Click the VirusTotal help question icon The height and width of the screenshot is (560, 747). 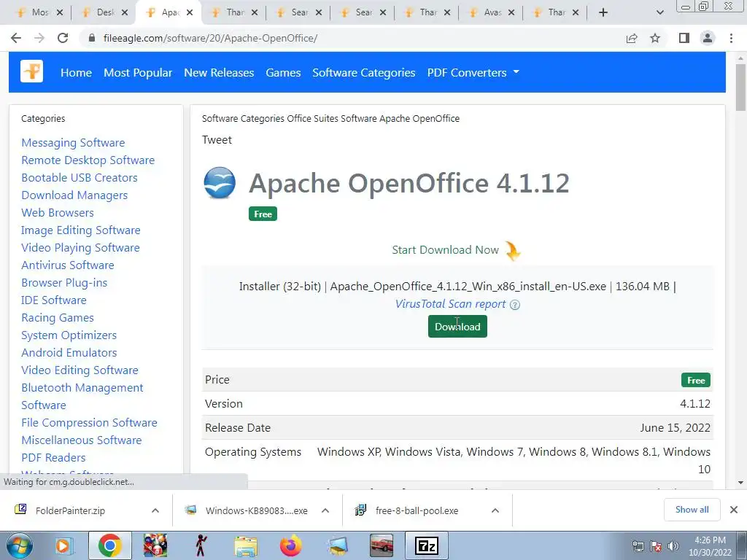coord(515,305)
